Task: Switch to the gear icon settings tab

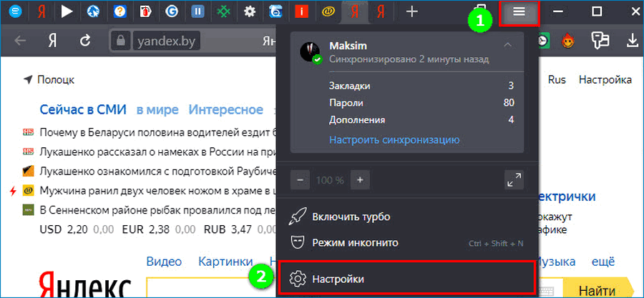Action: tap(249, 12)
